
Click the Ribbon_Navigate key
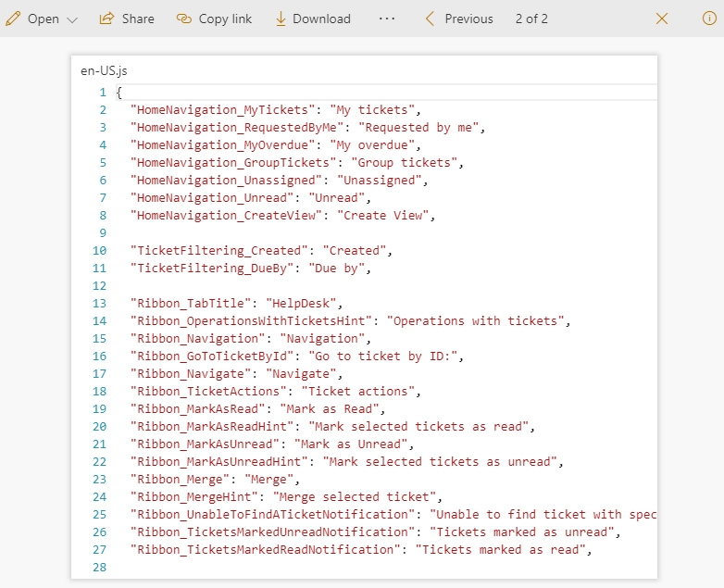[191, 374]
